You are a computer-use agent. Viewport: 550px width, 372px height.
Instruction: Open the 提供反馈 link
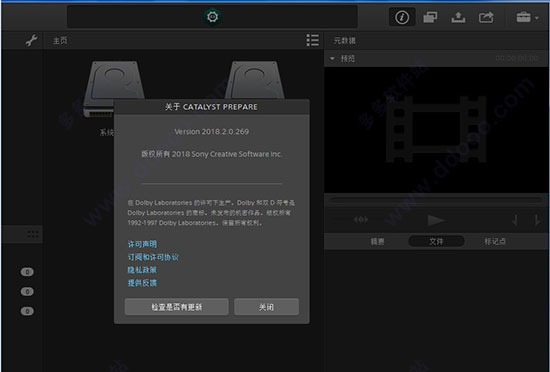point(142,283)
